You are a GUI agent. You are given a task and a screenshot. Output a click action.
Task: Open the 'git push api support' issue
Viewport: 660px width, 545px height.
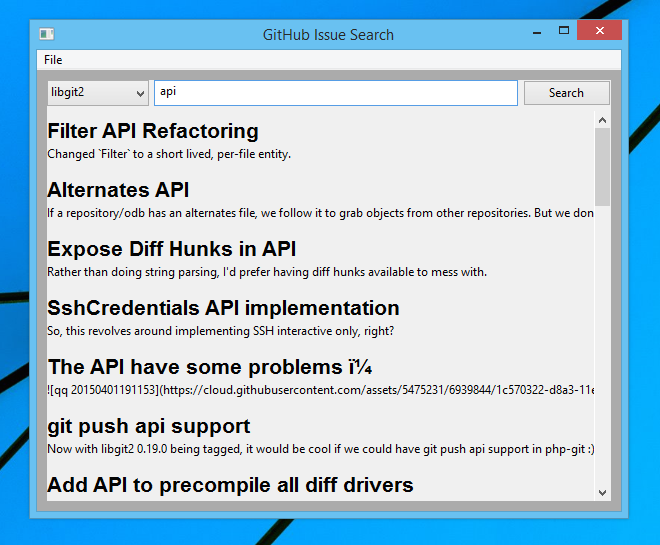(149, 426)
